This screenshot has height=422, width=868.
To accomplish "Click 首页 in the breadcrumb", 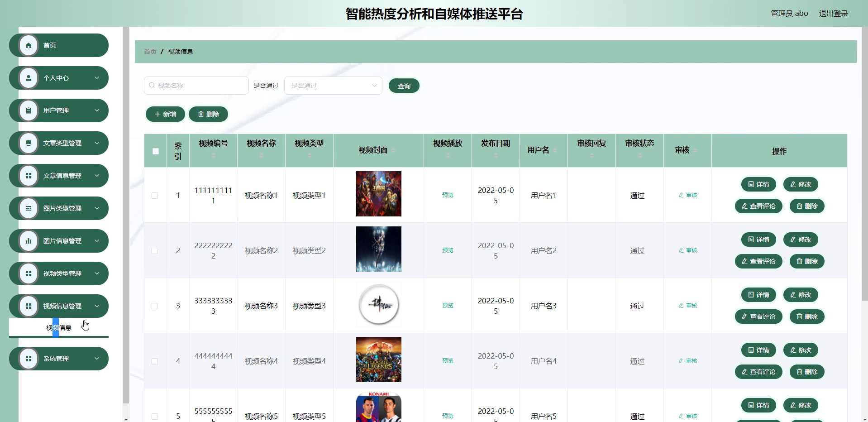I will [150, 52].
